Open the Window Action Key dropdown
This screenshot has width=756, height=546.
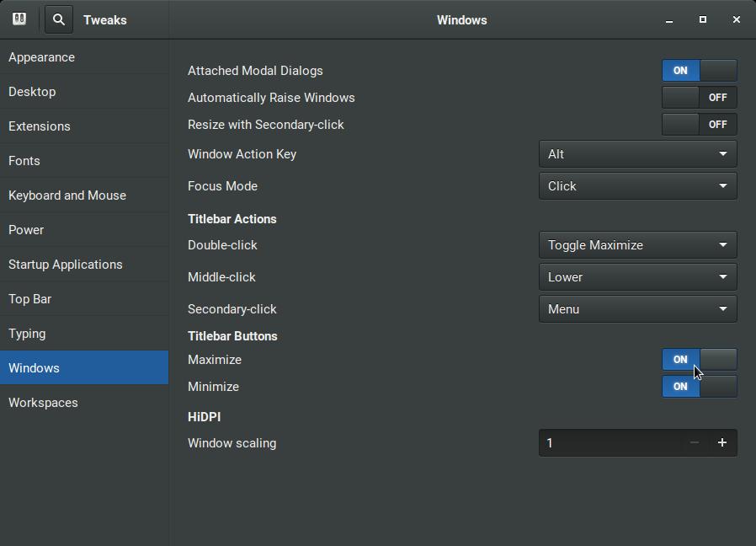pyautogui.click(x=637, y=154)
